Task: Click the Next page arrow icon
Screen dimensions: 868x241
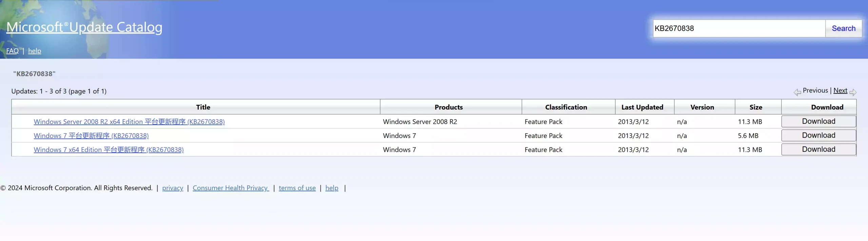Action: coord(853,92)
